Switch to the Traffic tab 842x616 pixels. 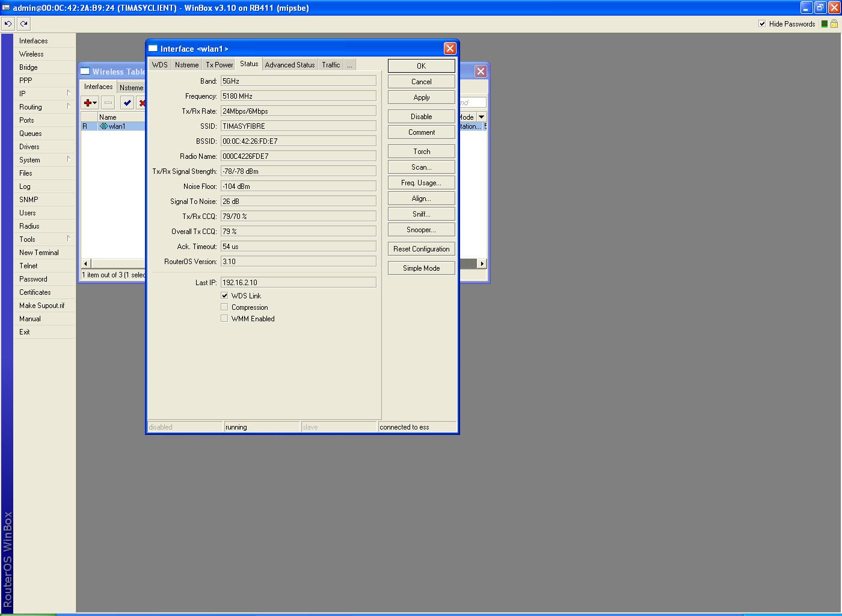pos(331,65)
